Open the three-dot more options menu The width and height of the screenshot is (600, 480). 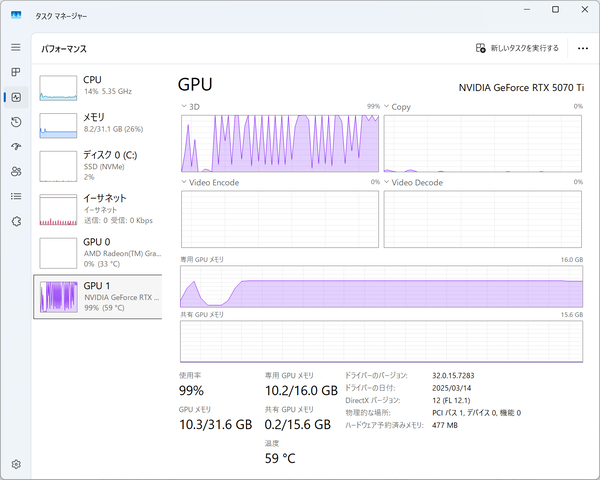click(x=582, y=47)
